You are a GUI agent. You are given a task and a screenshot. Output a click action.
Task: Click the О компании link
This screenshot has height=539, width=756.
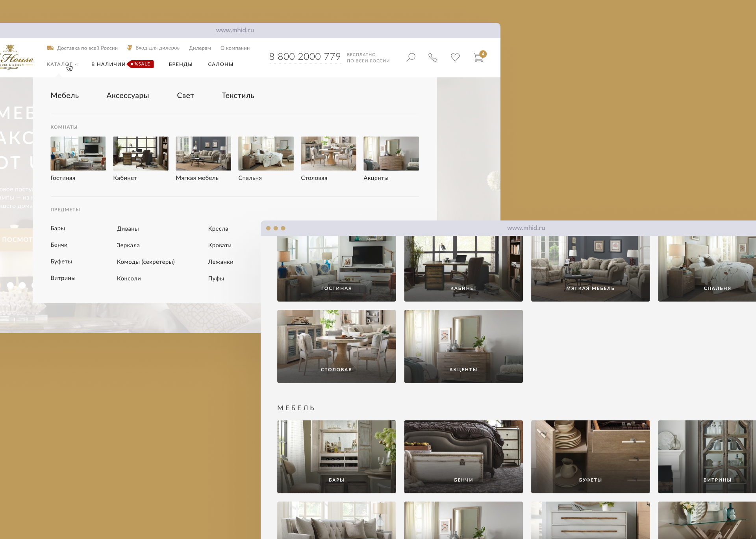click(235, 48)
